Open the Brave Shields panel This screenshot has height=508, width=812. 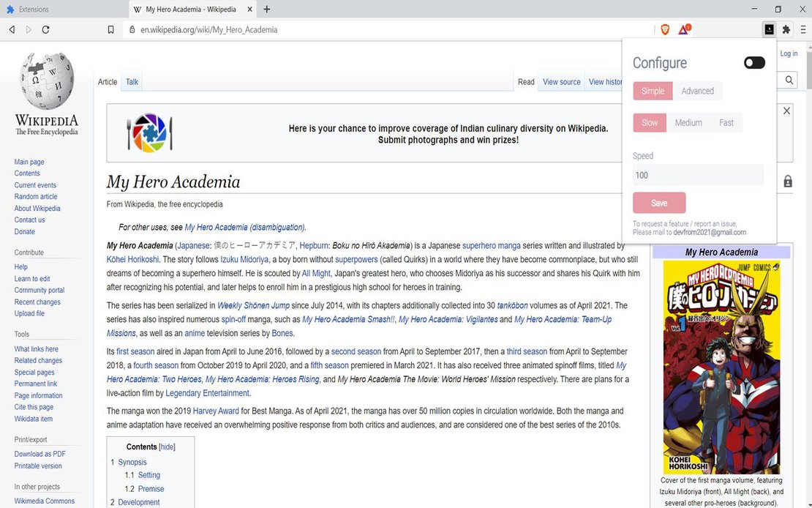[665, 29]
